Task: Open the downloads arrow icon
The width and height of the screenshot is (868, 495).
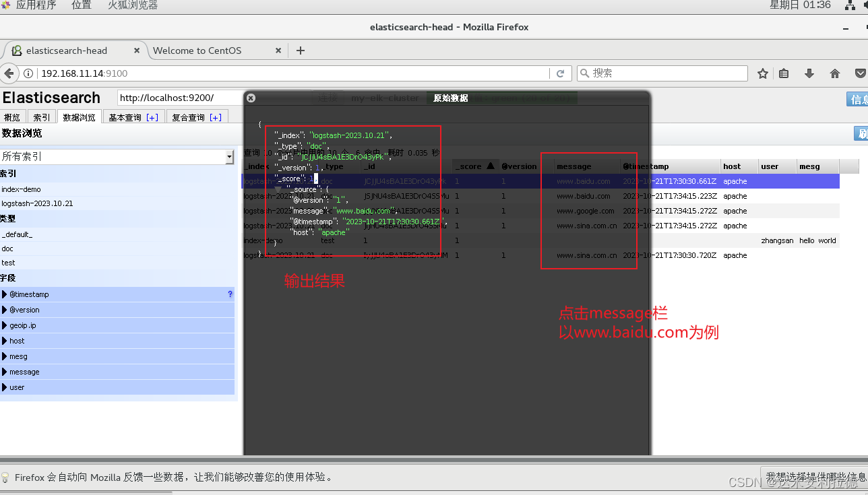Action: coord(809,73)
